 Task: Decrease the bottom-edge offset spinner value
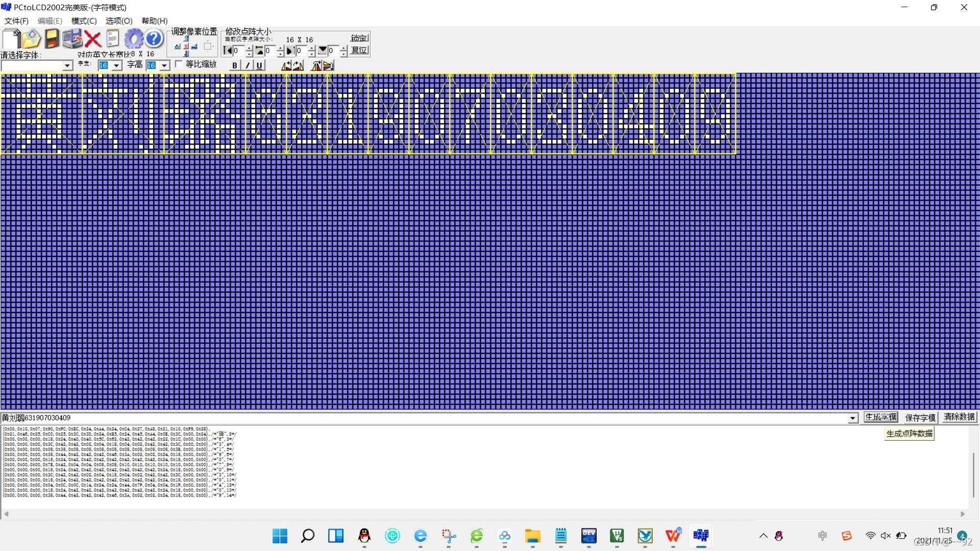(x=344, y=54)
